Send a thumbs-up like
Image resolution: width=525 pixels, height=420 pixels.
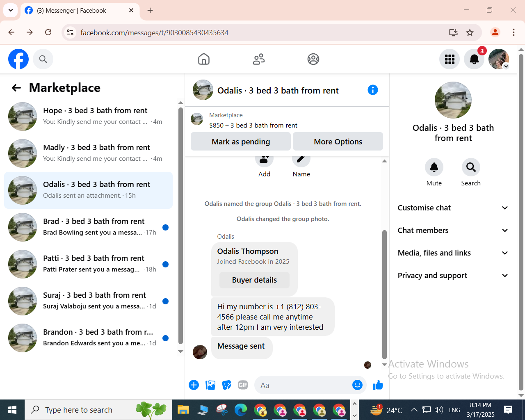click(378, 385)
